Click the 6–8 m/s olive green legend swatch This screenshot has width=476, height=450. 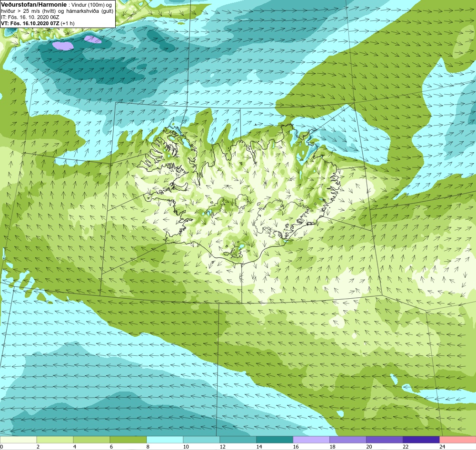[128, 440]
